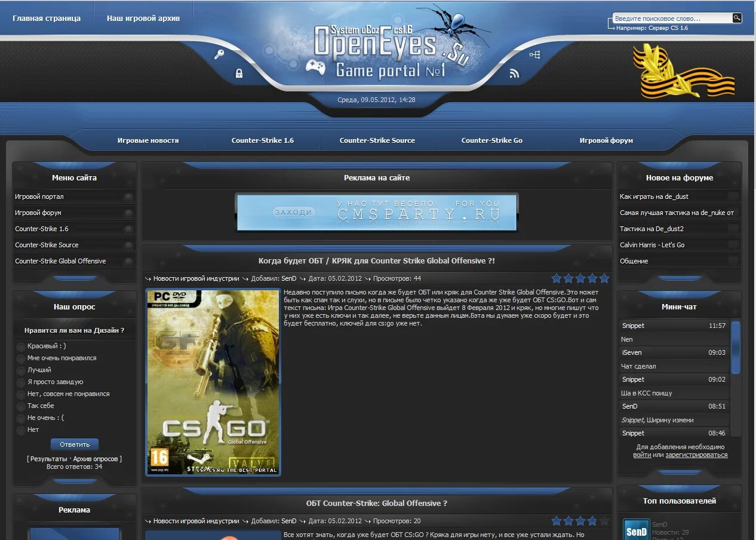Click зарегистрироваться link under mini-chat
This screenshot has width=756, height=540.
[x=696, y=455]
